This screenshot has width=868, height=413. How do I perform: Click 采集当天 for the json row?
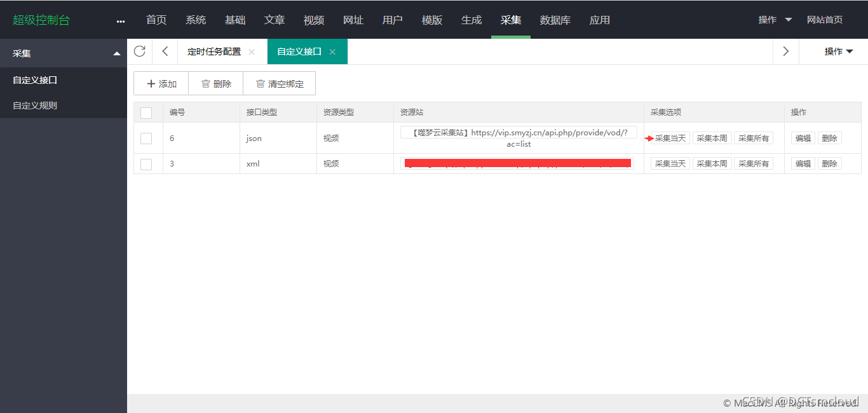pyautogui.click(x=670, y=139)
